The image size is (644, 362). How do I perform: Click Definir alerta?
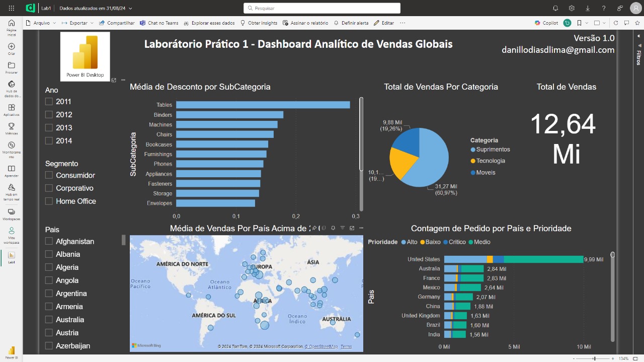coord(351,23)
